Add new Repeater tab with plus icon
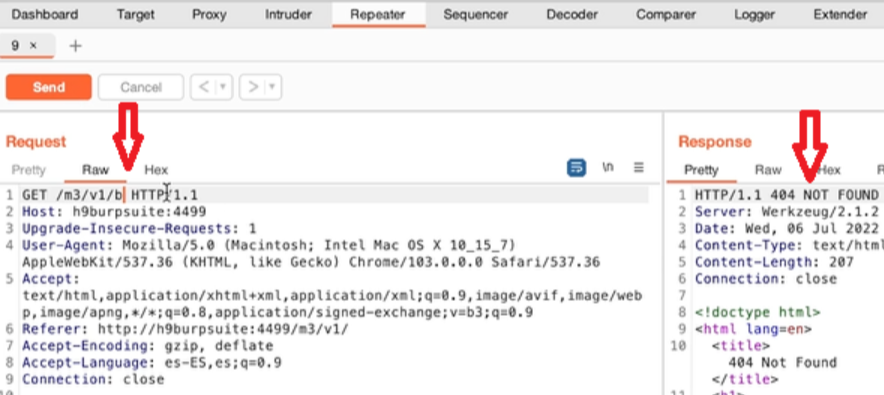The height and width of the screenshot is (395, 884). tap(75, 46)
